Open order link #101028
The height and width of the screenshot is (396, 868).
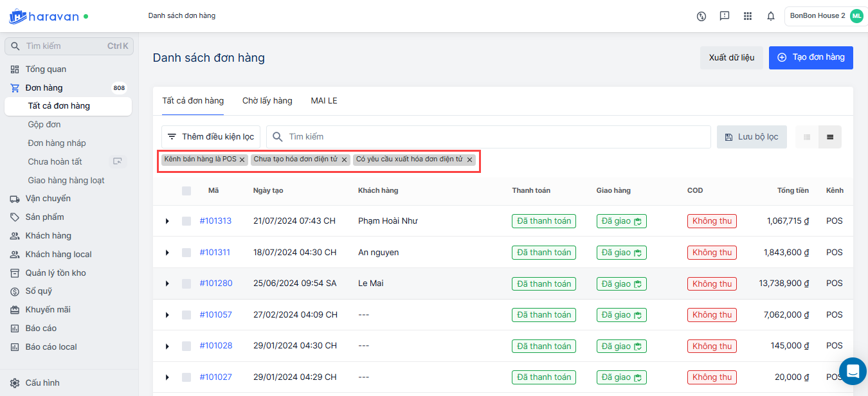[x=215, y=346]
